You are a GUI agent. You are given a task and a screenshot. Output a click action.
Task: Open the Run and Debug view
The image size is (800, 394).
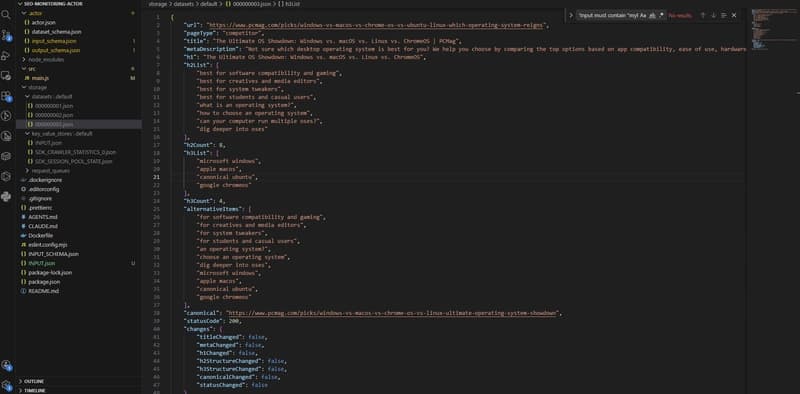[6, 55]
